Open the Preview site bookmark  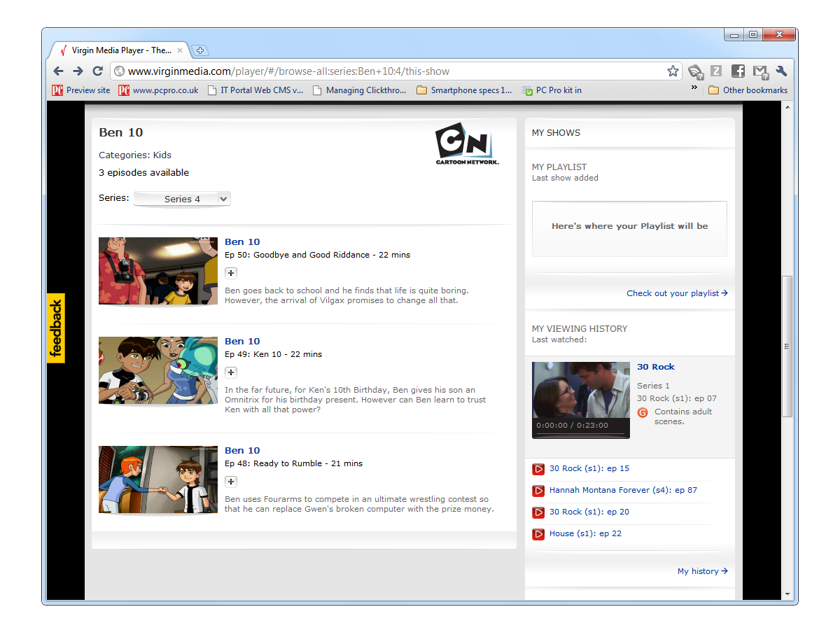(x=81, y=90)
